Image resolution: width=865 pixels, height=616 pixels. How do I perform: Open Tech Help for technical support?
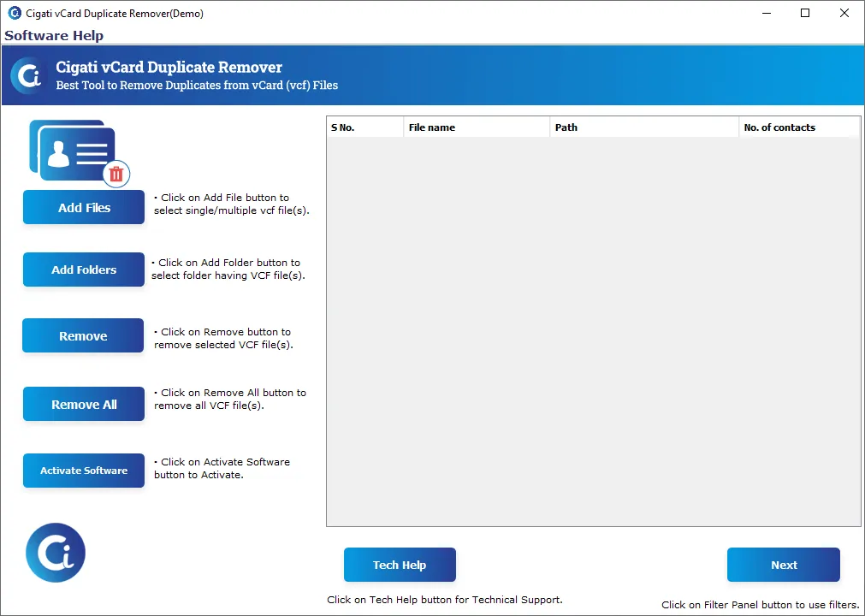click(400, 565)
